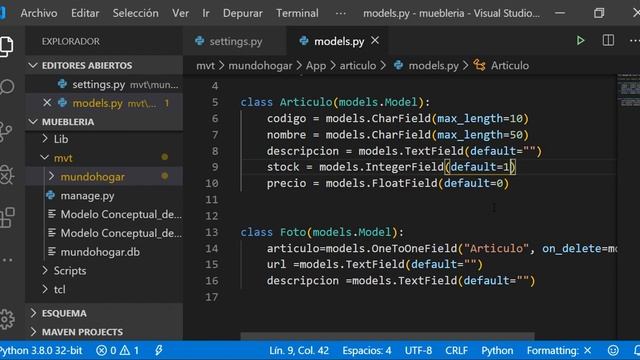Click the horizontal scrollbar of the editor
This screenshot has height=360, width=640.
tap(387, 336)
